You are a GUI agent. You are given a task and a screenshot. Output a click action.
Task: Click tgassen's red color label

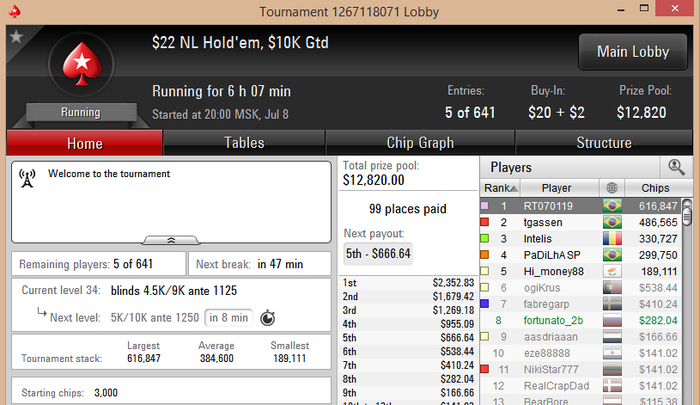(x=484, y=222)
